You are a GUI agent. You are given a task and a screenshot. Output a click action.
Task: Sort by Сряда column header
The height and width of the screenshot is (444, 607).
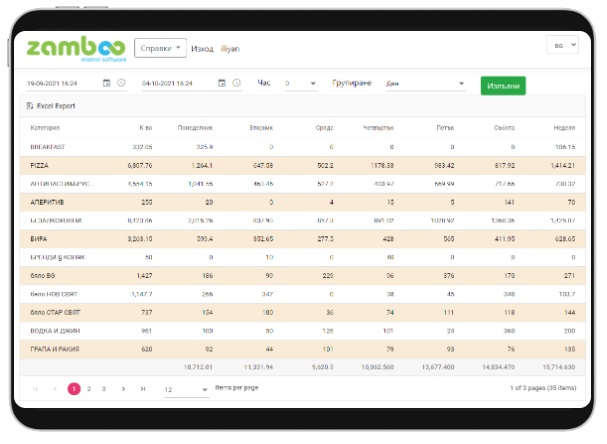coord(324,128)
